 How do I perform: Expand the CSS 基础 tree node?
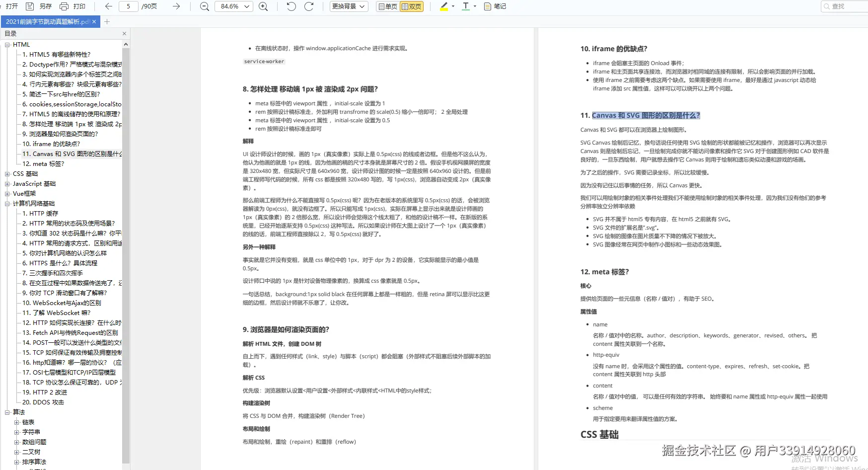tap(7, 174)
